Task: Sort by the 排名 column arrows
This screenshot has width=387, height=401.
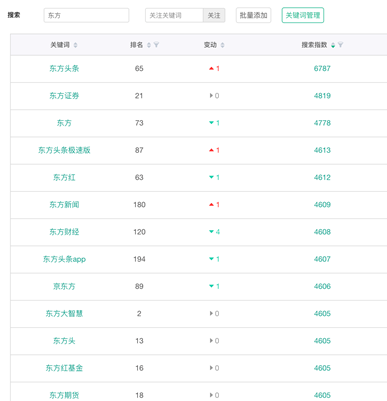Action: [149, 45]
